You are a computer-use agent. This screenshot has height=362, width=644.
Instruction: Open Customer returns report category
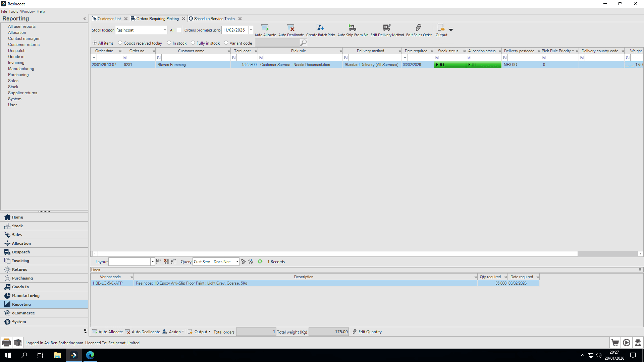24,45
